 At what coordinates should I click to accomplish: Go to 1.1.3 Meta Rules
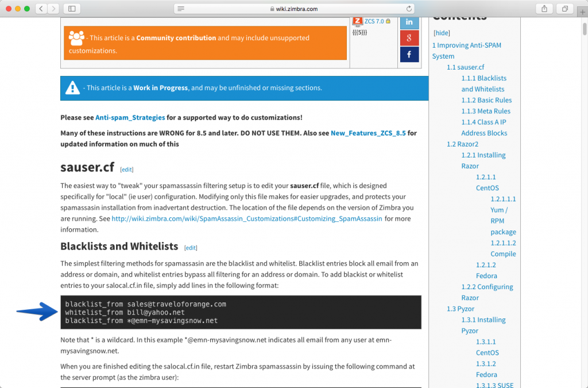pyautogui.click(x=486, y=111)
